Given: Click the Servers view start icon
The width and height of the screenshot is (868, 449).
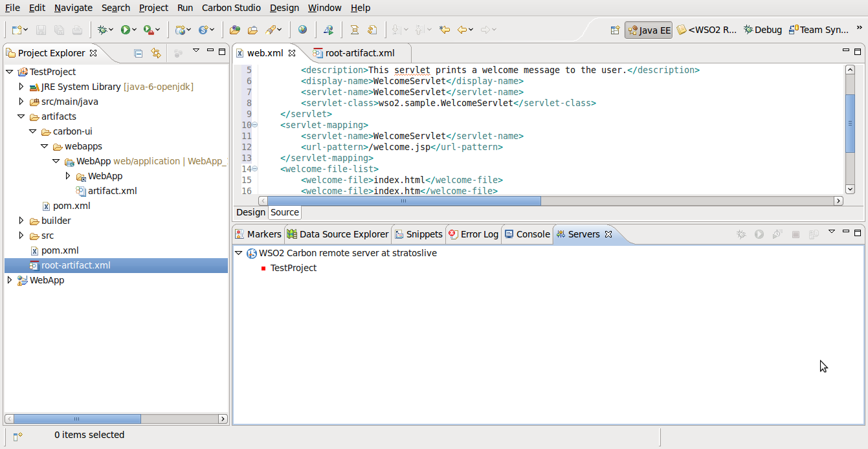Looking at the screenshot, I should pos(759,234).
